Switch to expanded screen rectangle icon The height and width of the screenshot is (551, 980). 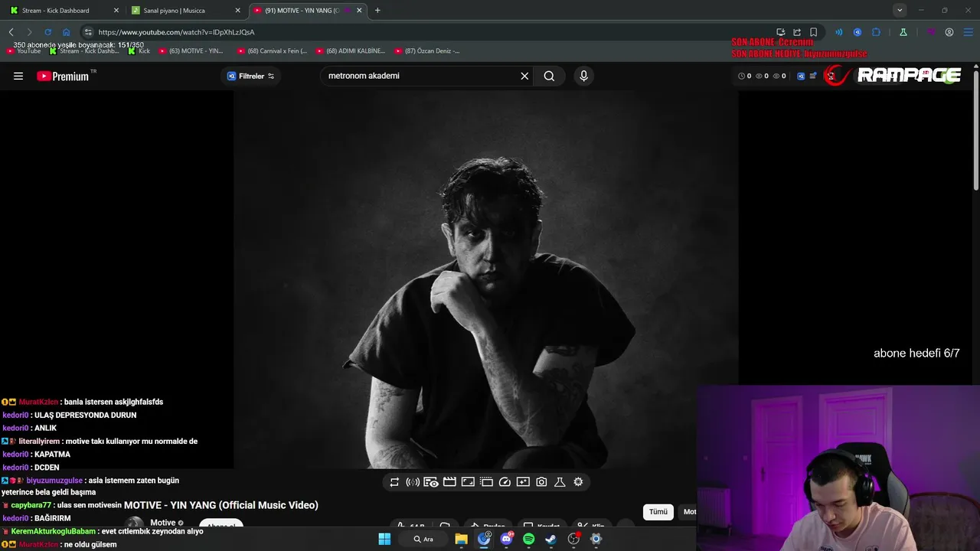click(468, 482)
